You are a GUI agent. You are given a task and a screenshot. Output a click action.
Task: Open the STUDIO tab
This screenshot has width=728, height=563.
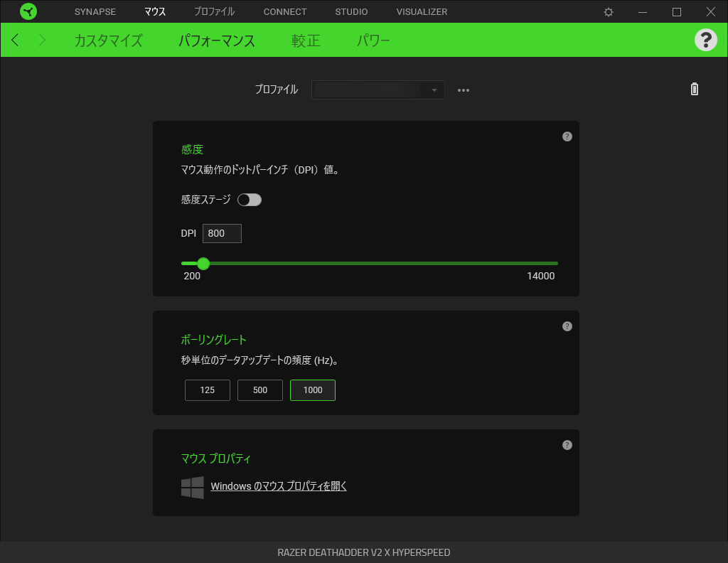351,11
